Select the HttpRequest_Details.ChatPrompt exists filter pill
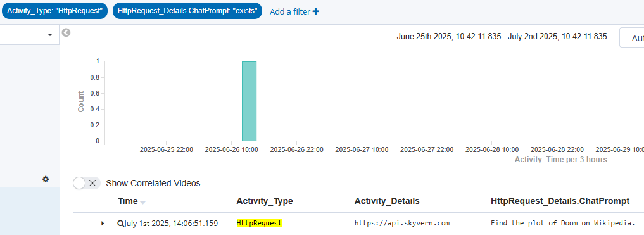644x235 pixels. [187, 11]
